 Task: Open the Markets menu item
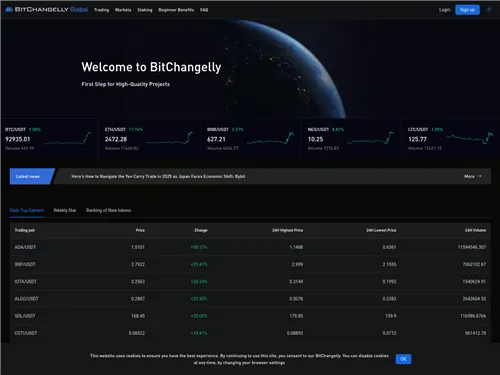123,10
